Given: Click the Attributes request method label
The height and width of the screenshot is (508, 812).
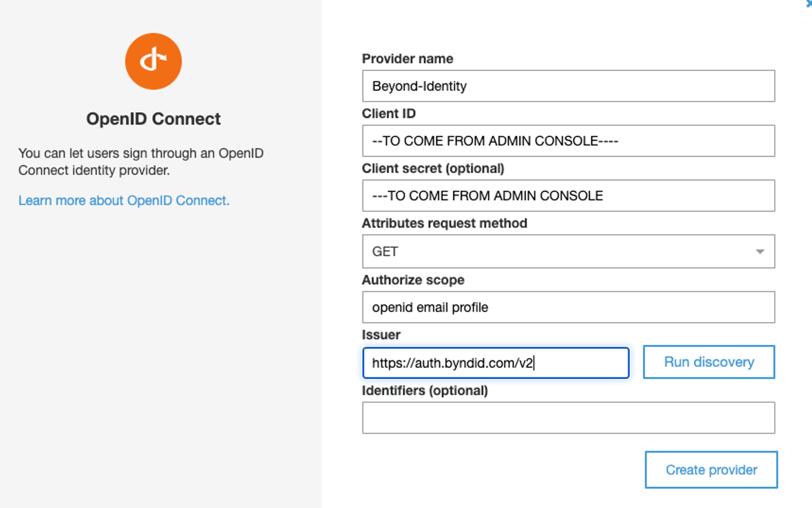Looking at the screenshot, I should click(444, 223).
